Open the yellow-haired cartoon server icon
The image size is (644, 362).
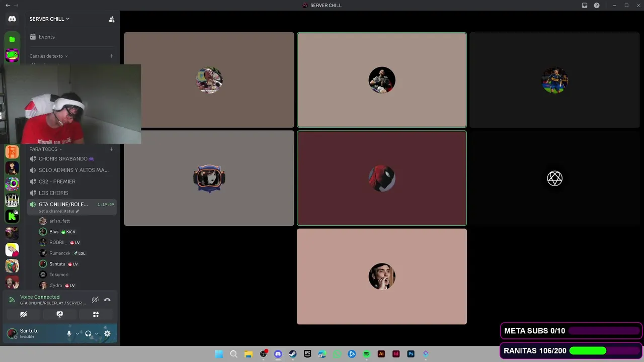click(x=12, y=249)
